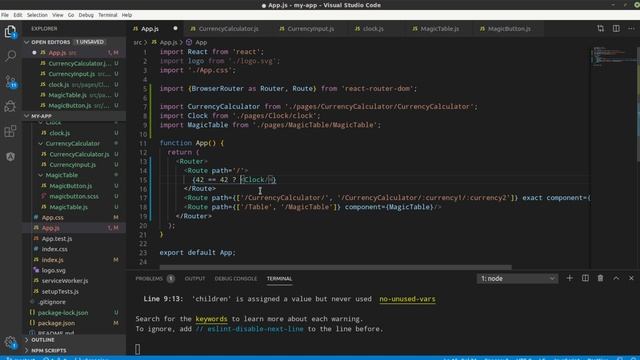The width and height of the screenshot is (640, 360).
Task: Switch to the Output panel tab
Action: coord(195,278)
